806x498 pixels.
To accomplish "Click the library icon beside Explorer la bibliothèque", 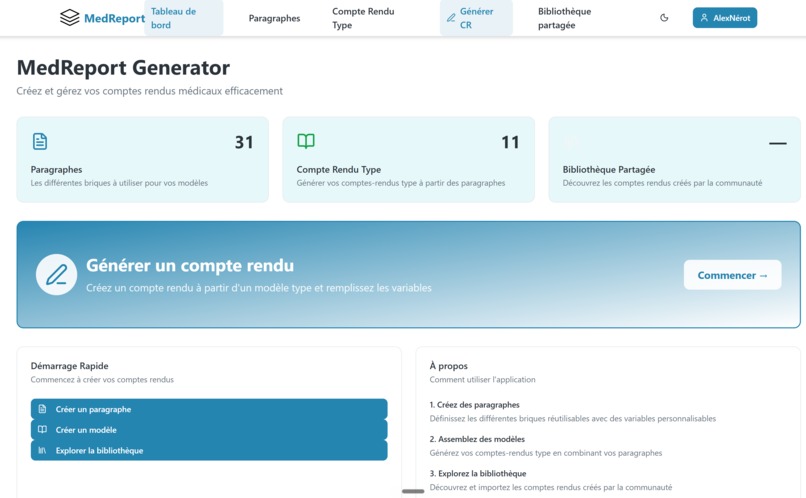I will [x=42, y=451].
